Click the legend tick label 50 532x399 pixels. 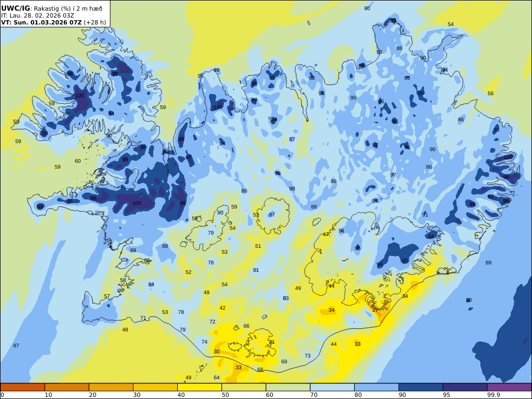225,395
